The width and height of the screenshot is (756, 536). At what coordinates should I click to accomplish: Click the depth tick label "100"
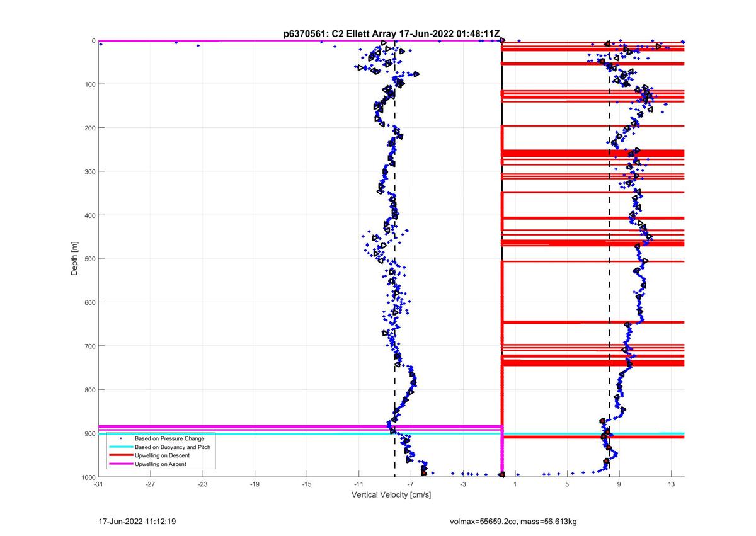89,84
